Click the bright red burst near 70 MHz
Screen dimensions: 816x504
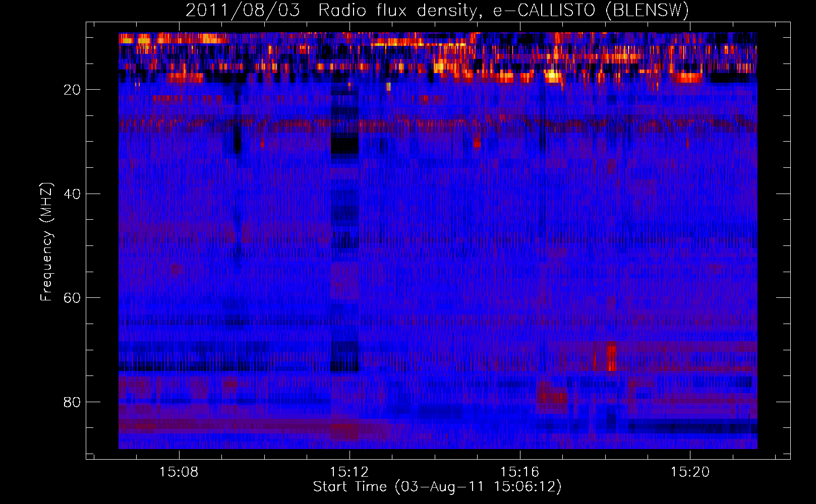point(612,357)
